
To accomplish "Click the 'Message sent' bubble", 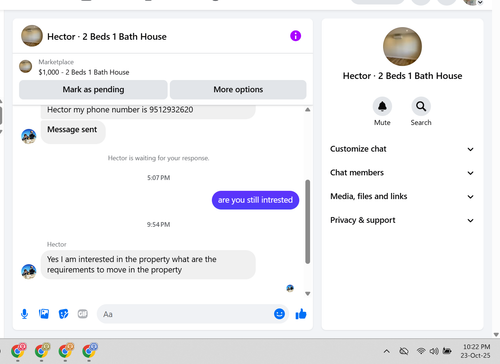I will point(73,132).
